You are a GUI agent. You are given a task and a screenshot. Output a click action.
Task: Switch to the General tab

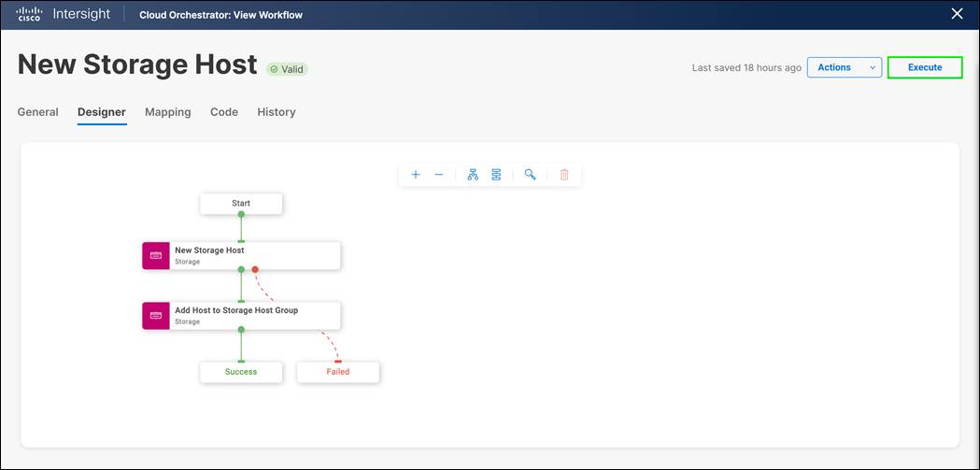[38, 112]
